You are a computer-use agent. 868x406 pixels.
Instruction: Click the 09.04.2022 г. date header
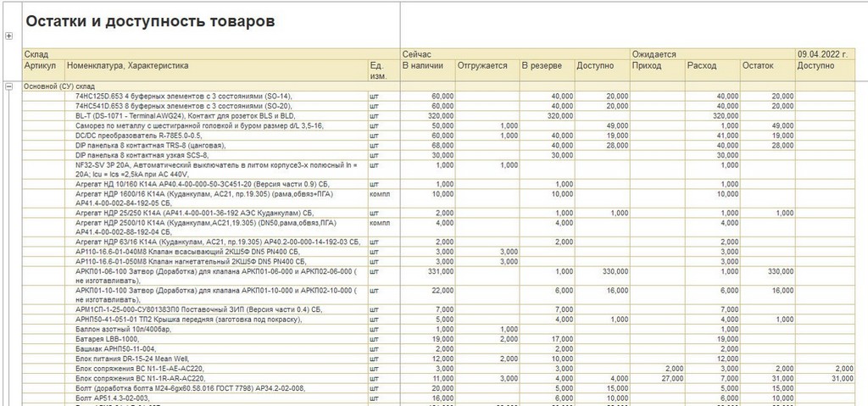point(822,54)
